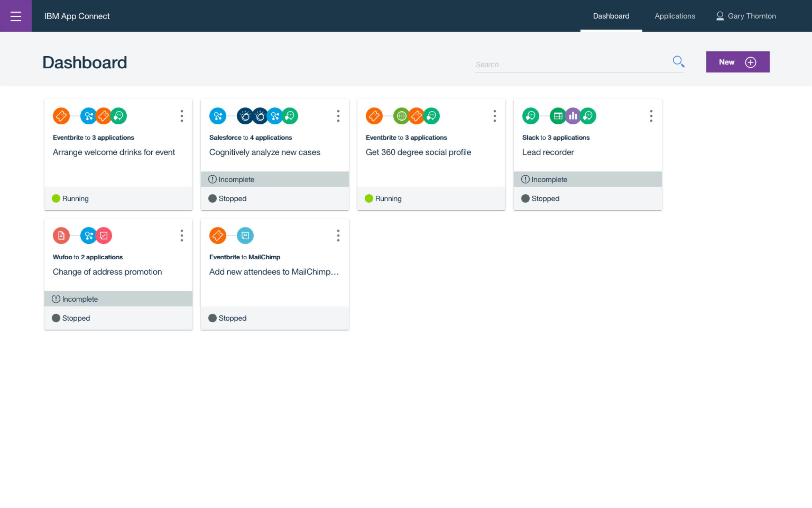This screenshot has width=812, height=508.
Task: Open the hamburger navigation menu
Action: point(16,16)
